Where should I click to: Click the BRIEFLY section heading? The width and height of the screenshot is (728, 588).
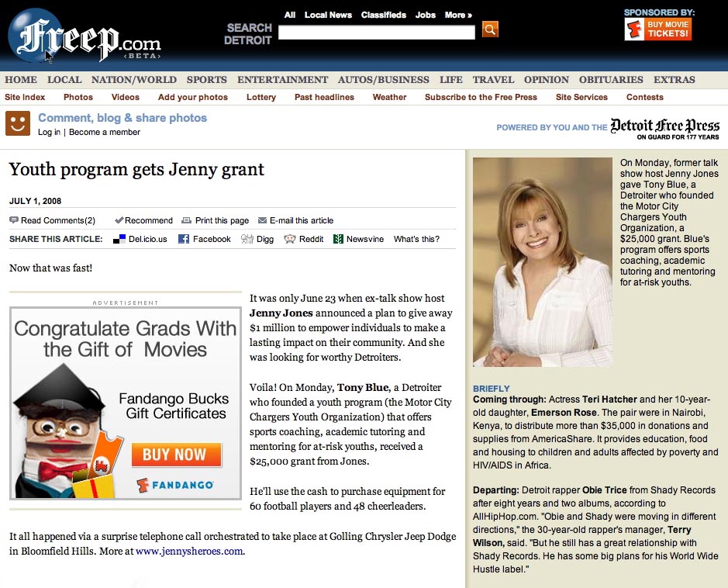tap(492, 389)
